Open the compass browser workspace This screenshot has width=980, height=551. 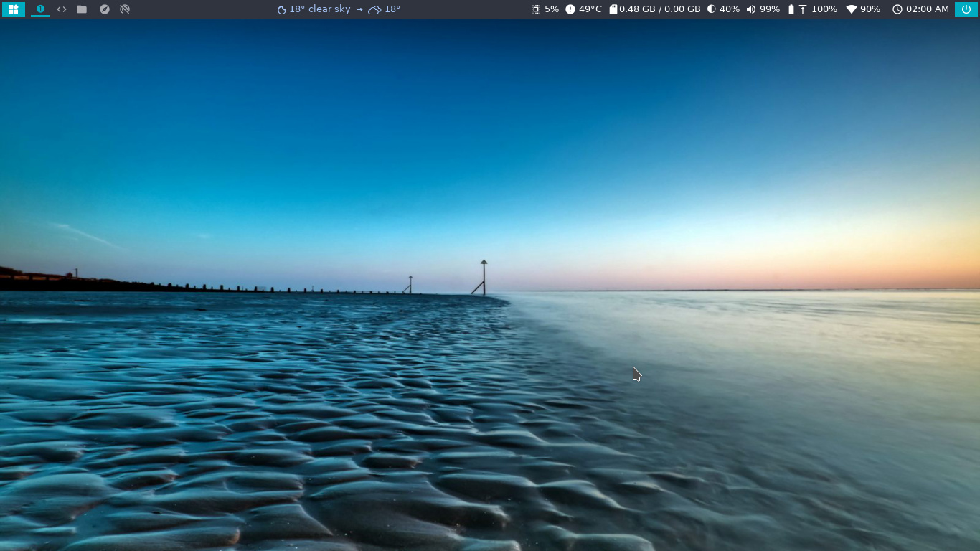(x=105, y=9)
